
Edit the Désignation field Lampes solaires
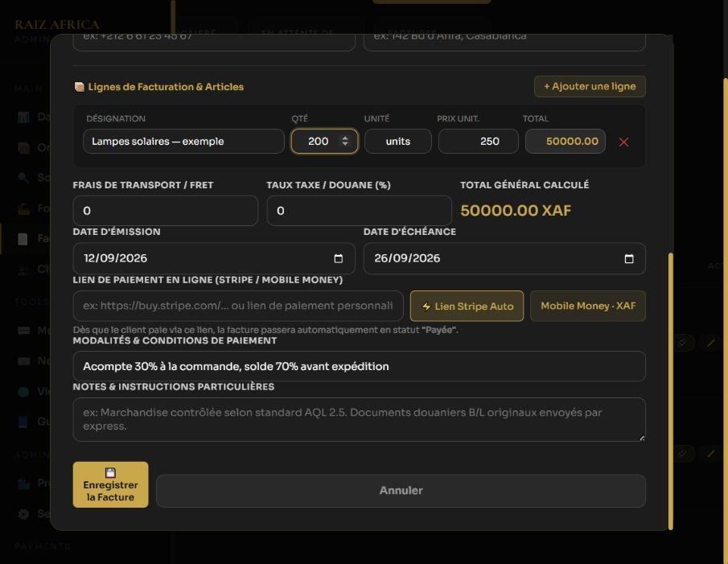tap(183, 141)
